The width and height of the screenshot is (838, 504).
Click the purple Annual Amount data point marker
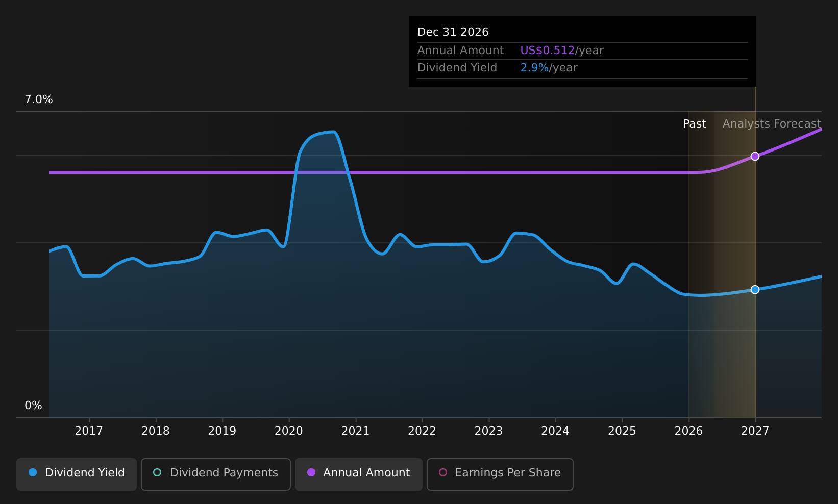click(755, 156)
